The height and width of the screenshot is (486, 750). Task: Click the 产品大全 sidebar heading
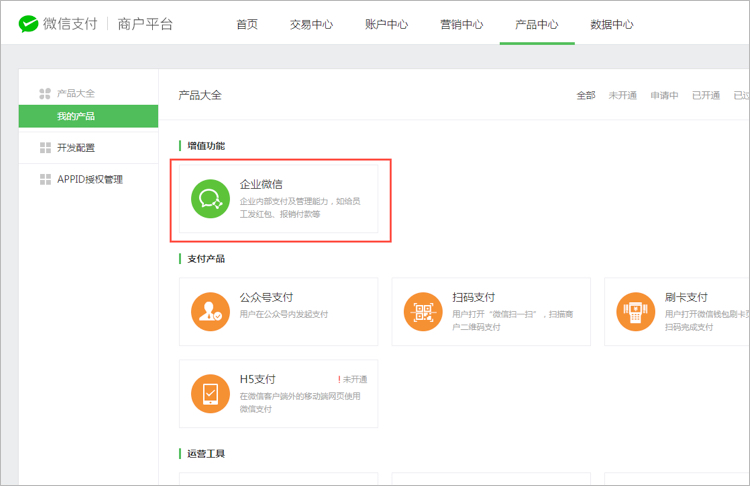[x=76, y=93]
